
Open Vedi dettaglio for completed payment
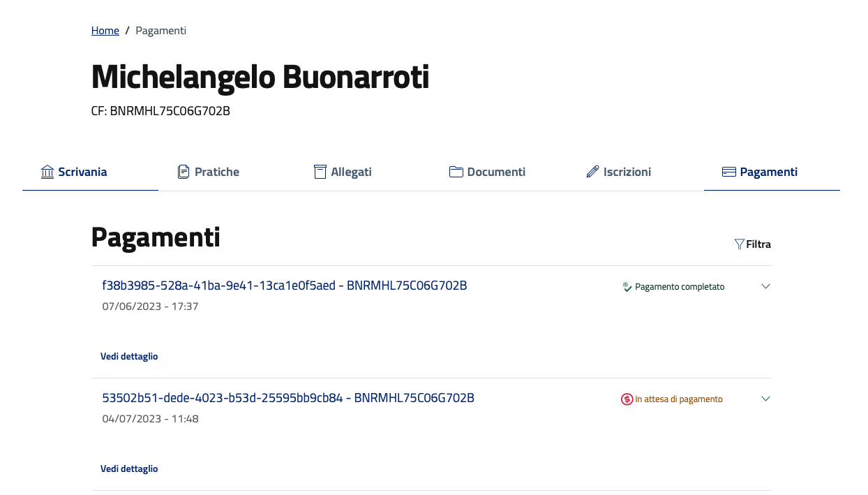(129, 356)
